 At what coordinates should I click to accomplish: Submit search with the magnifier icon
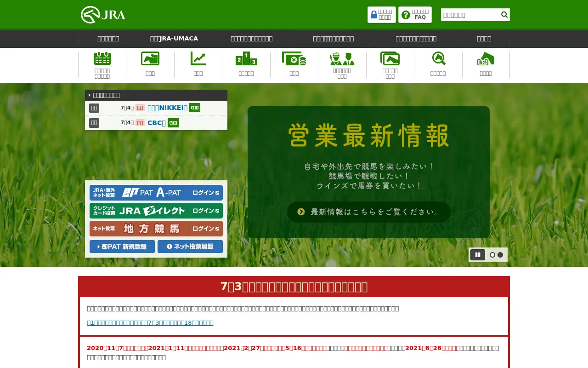pyautogui.click(x=504, y=15)
